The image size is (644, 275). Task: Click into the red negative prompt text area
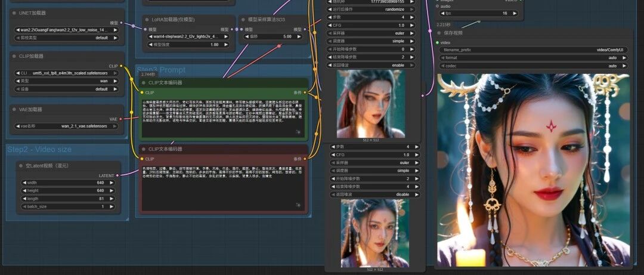coord(223,188)
